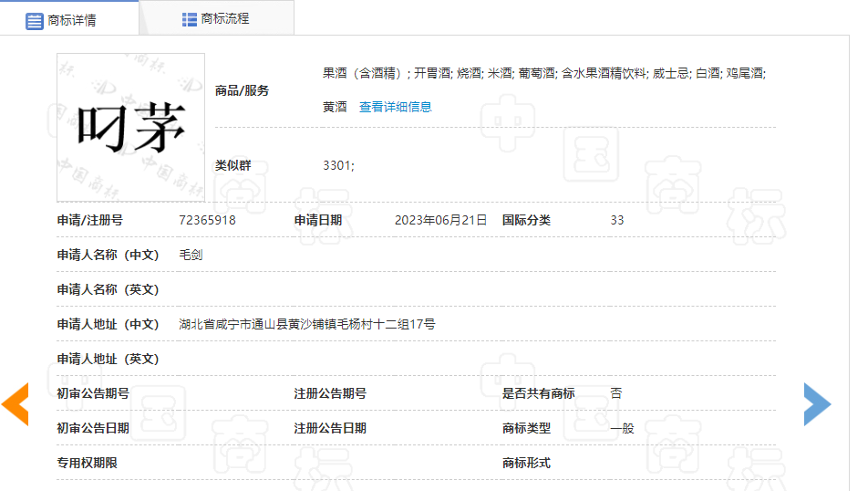Click the 注册公告期号 label

coord(330,393)
